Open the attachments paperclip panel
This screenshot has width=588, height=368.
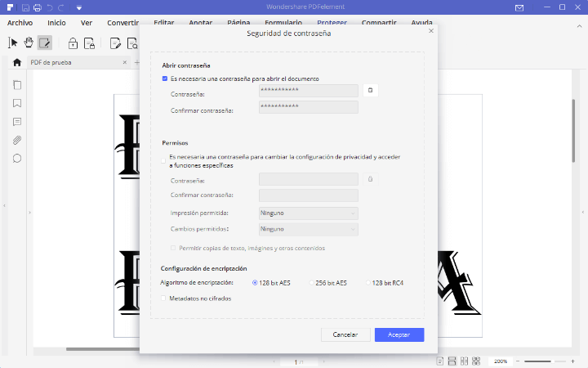[17, 140]
